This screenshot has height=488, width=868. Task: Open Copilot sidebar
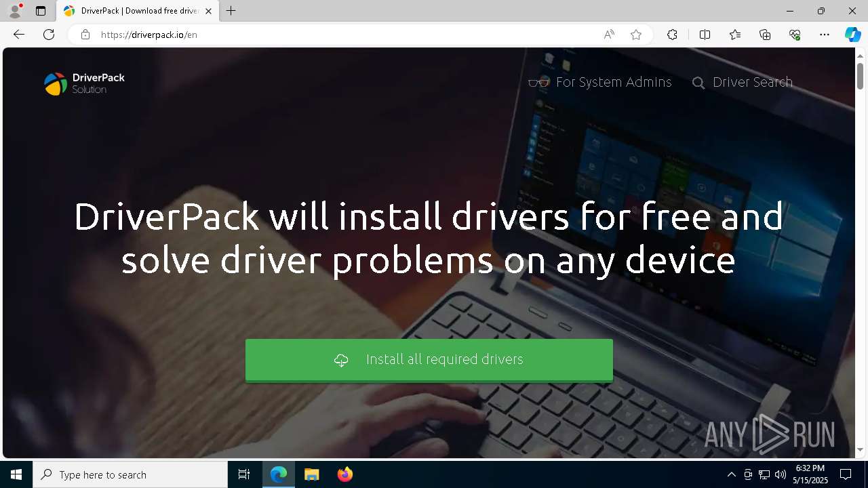[852, 35]
